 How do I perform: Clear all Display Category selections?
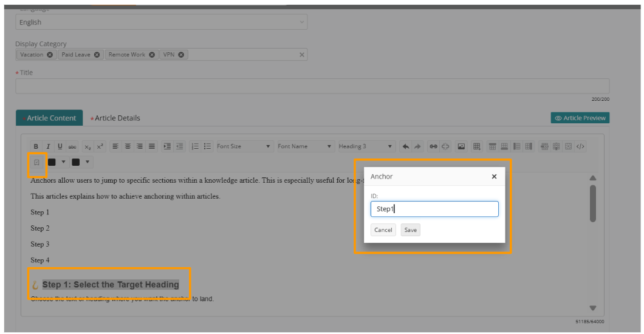(x=302, y=55)
